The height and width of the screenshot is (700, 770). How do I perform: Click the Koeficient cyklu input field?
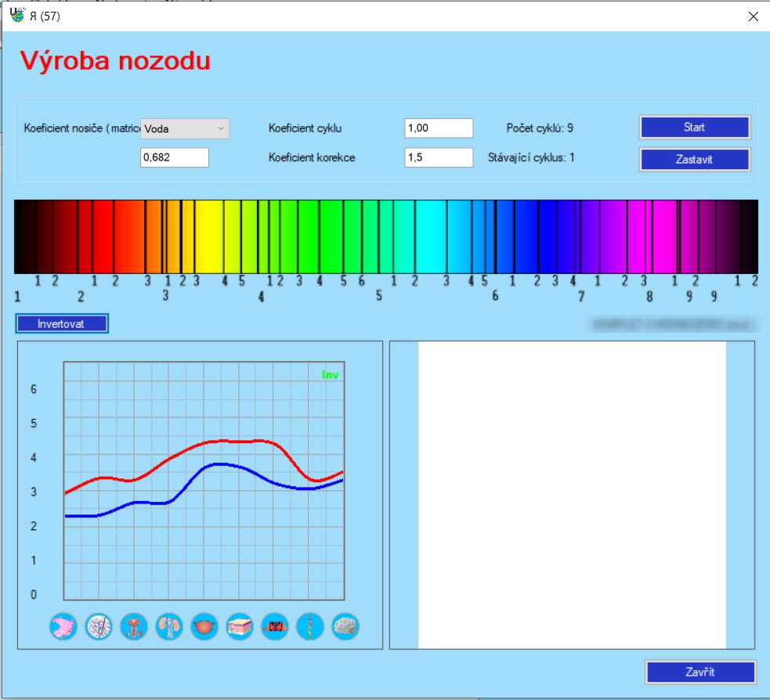(x=439, y=128)
